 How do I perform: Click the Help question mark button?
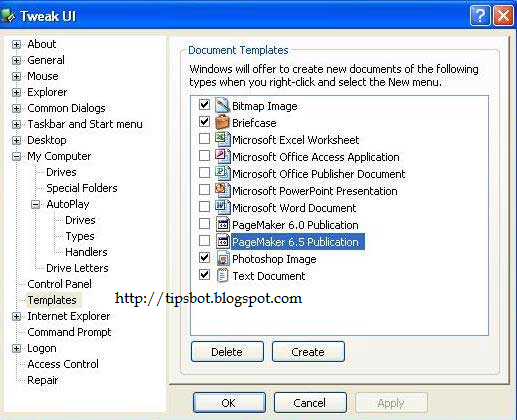[x=480, y=15]
